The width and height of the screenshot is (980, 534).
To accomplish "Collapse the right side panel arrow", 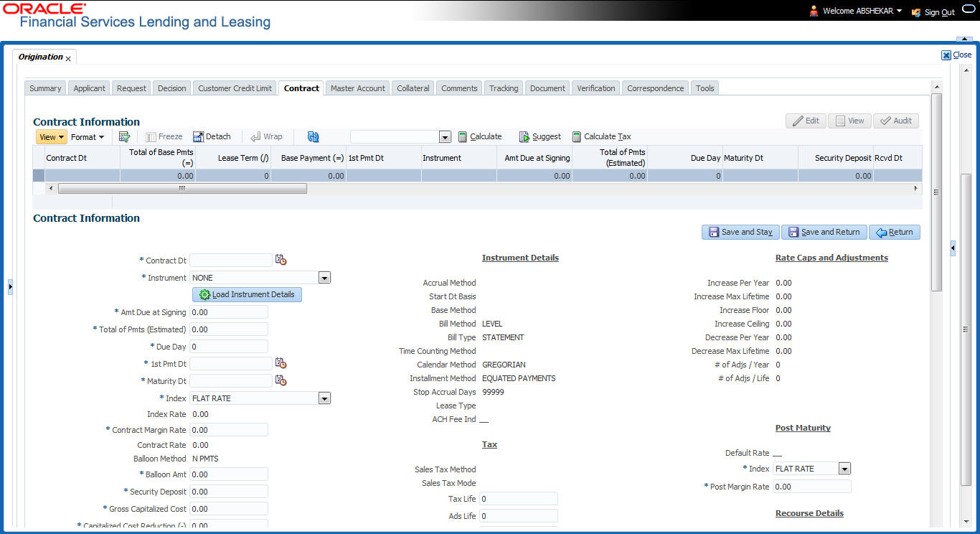I will (x=953, y=248).
